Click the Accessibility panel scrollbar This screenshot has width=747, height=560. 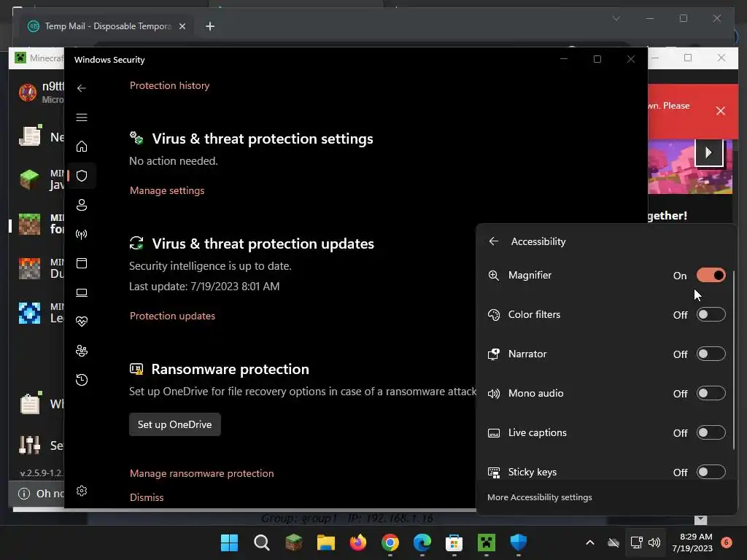[x=734, y=360]
